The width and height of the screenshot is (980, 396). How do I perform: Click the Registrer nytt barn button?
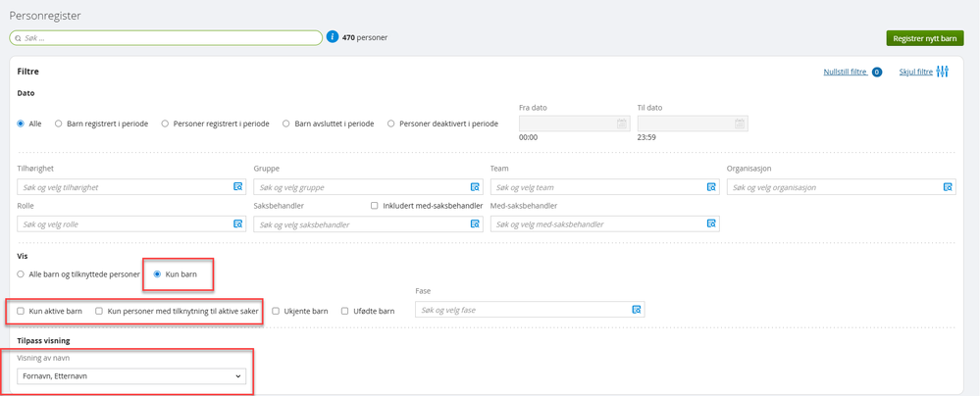pyautogui.click(x=925, y=38)
